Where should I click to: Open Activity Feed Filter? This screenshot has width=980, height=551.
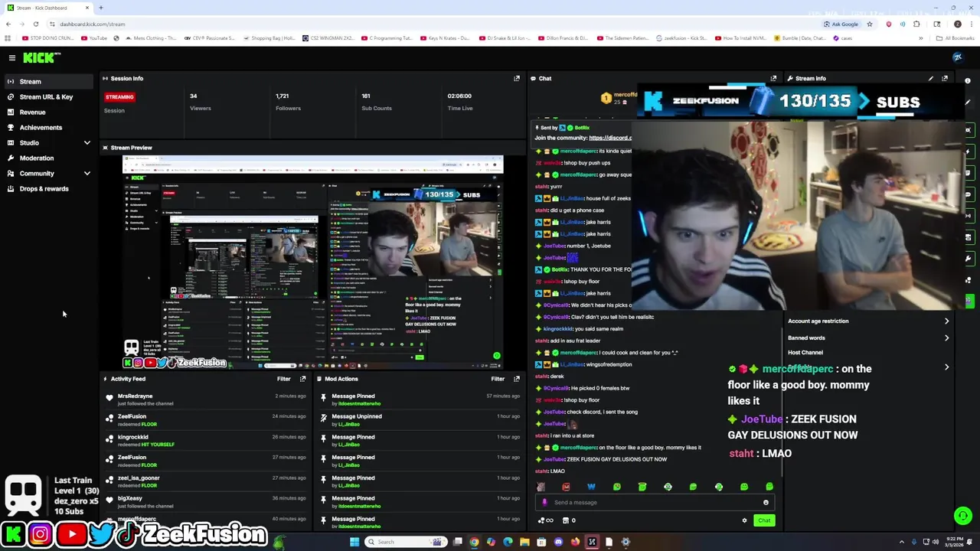coord(283,379)
